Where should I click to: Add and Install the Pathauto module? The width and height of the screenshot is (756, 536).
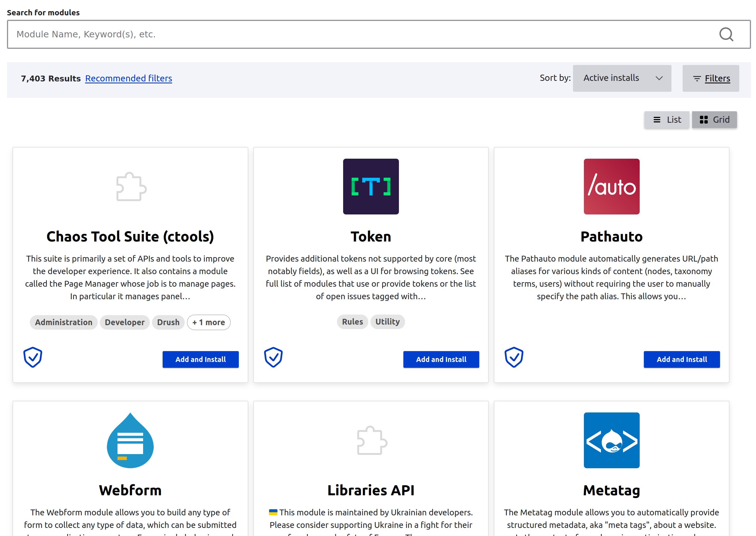682,359
